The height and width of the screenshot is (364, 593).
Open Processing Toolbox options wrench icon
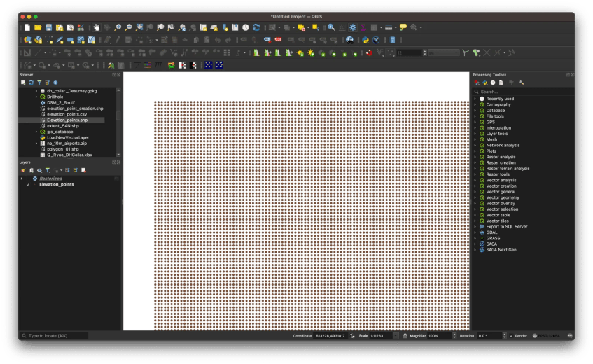point(522,83)
